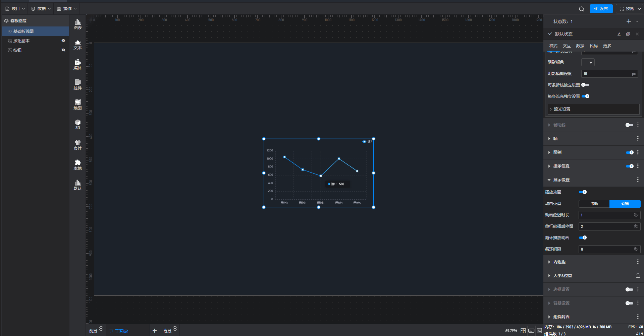Add a new state with plus icon
This screenshot has width=644, height=336.
[x=629, y=21]
